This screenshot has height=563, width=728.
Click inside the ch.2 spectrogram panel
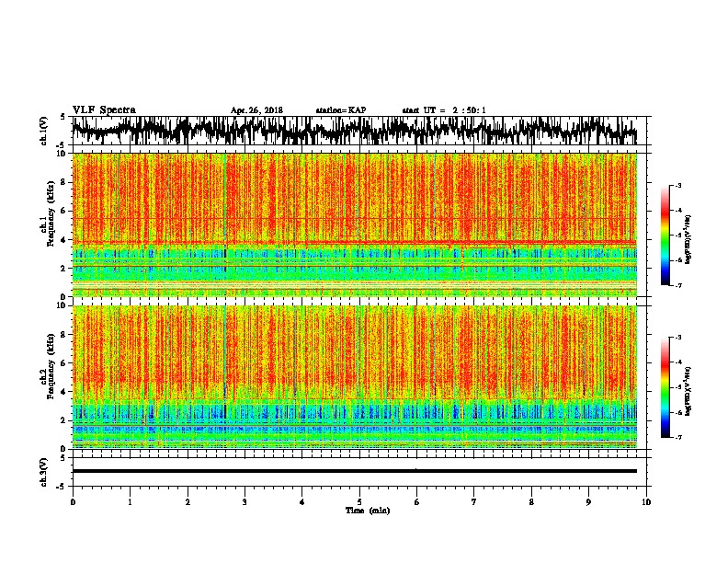(x=354, y=377)
